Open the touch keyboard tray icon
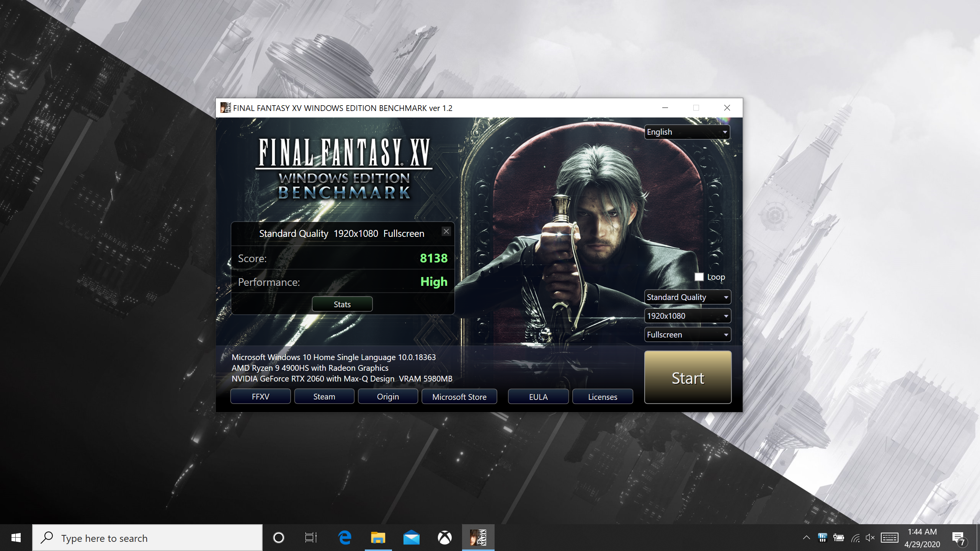The image size is (980, 551). (889, 538)
